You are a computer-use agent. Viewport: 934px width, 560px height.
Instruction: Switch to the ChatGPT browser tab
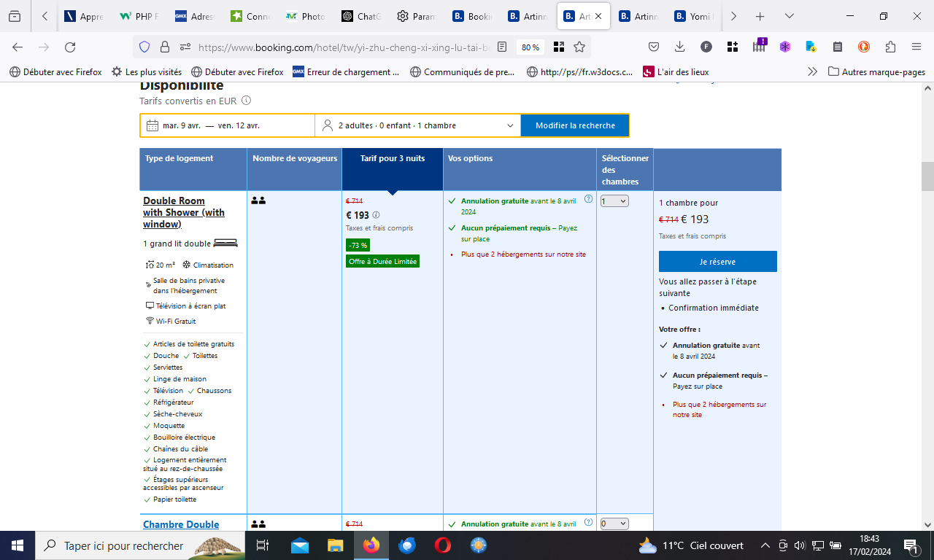(360, 16)
